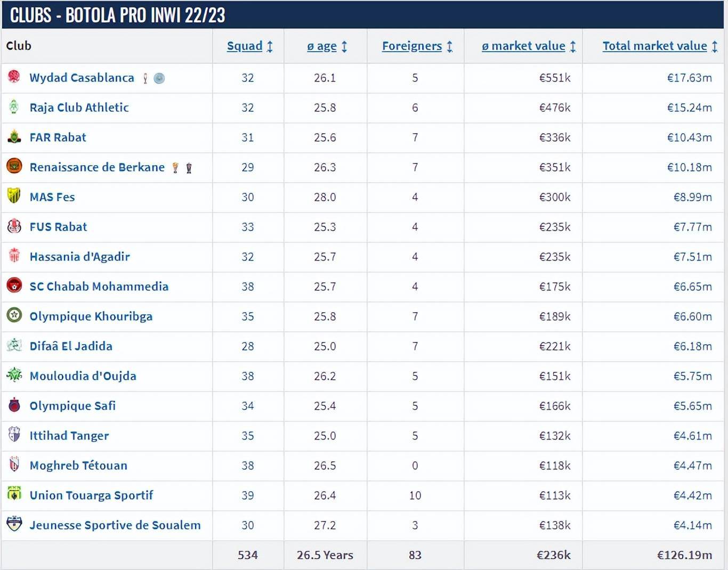Sort by average market value header
728x570 pixels.
523,46
